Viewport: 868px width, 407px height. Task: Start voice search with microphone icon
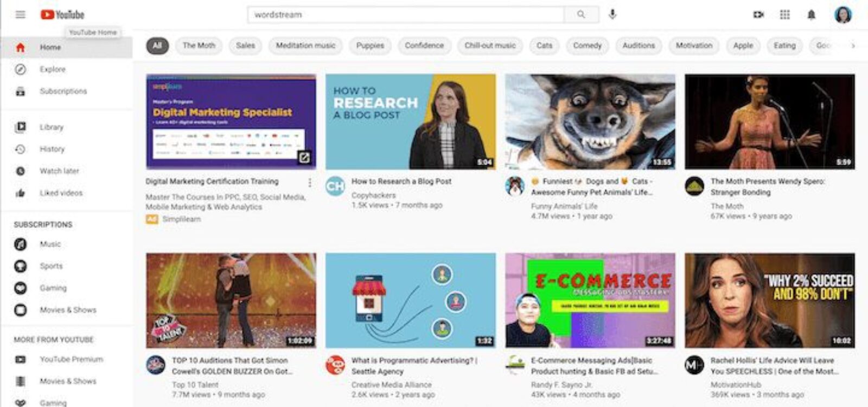(612, 15)
